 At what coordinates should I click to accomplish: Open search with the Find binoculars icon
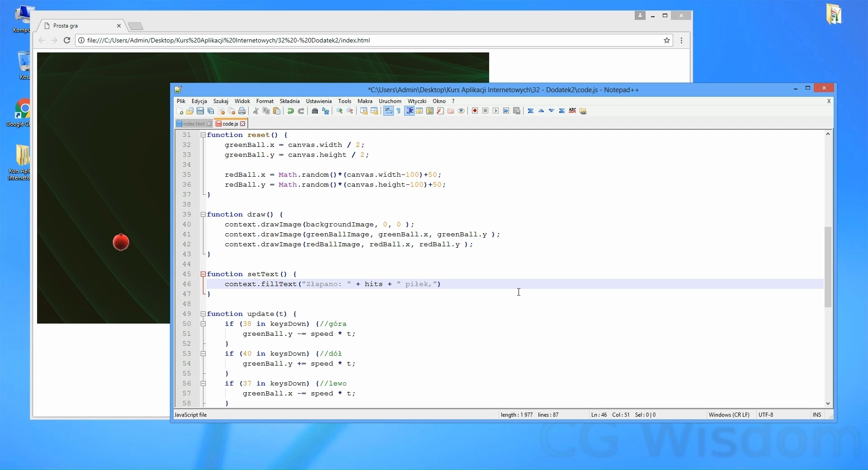[315, 111]
